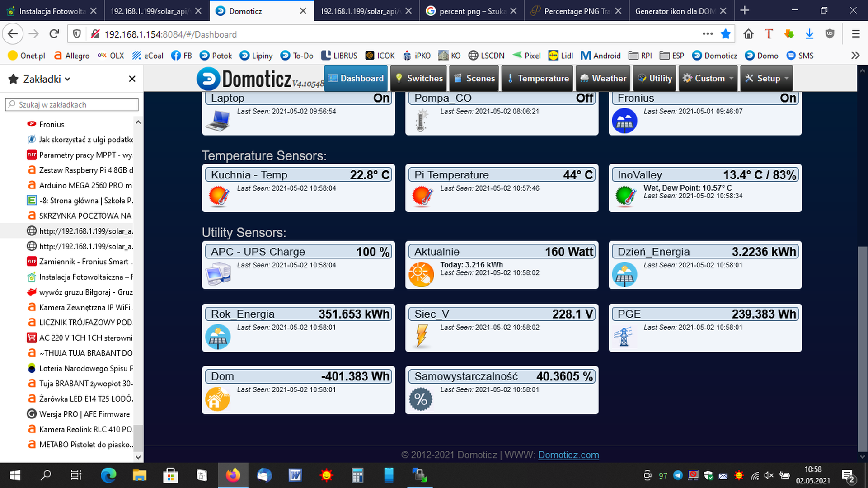868x488 pixels.
Task: Open the Windows Start menu
Action: [x=15, y=475]
